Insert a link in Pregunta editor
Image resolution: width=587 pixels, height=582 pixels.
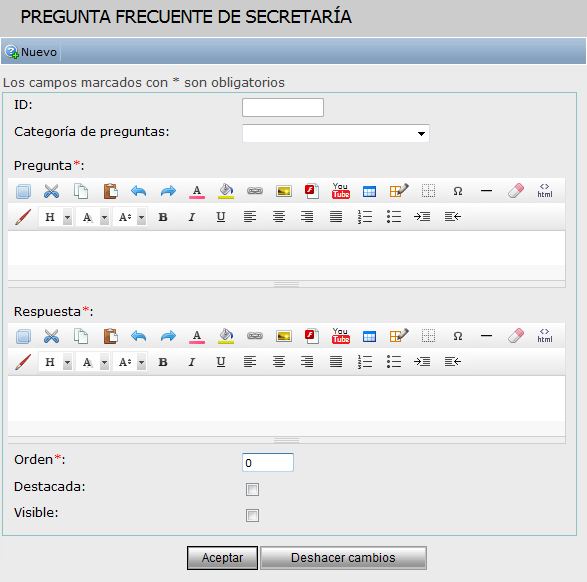[x=255, y=191]
